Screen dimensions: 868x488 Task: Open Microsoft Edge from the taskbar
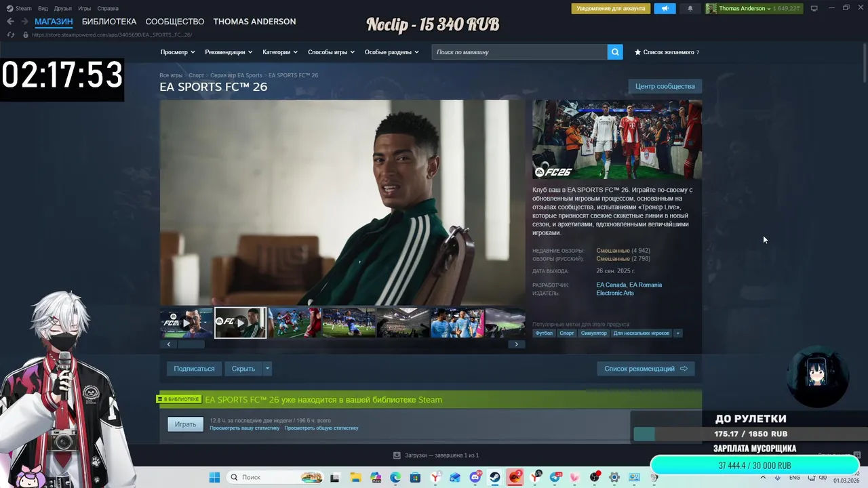[395, 477]
